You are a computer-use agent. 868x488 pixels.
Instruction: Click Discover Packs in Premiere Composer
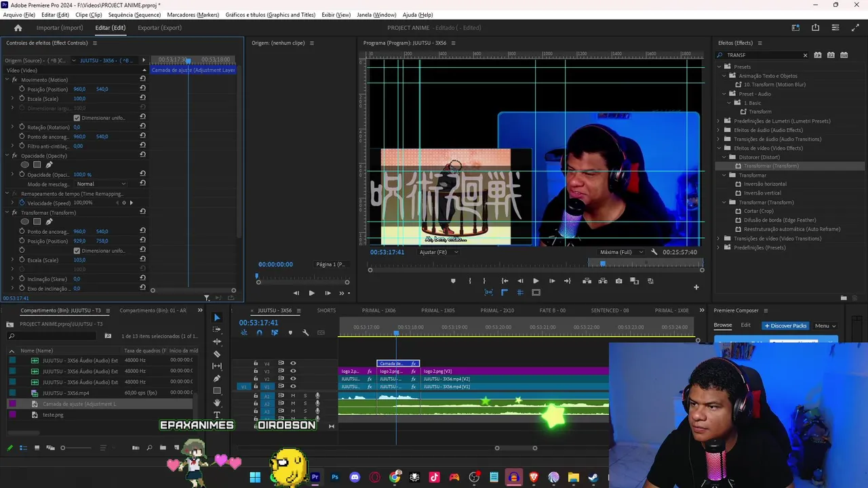[x=786, y=326]
